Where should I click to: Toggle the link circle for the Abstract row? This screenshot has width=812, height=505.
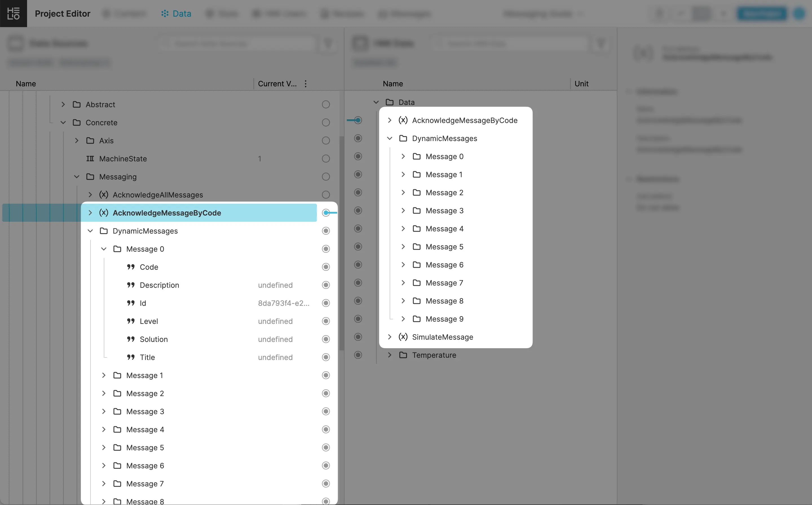(326, 105)
